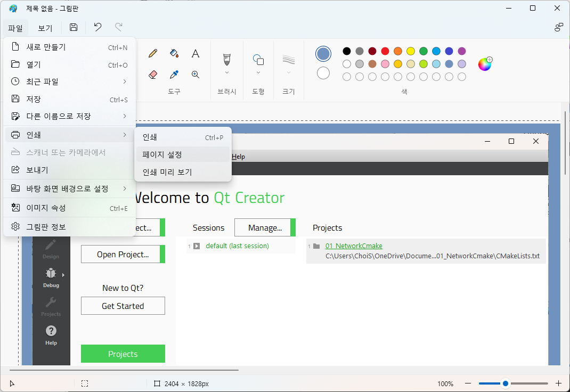
Task: Choose 인쇄 Ctrl+P in the submenu
Action: coord(183,137)
